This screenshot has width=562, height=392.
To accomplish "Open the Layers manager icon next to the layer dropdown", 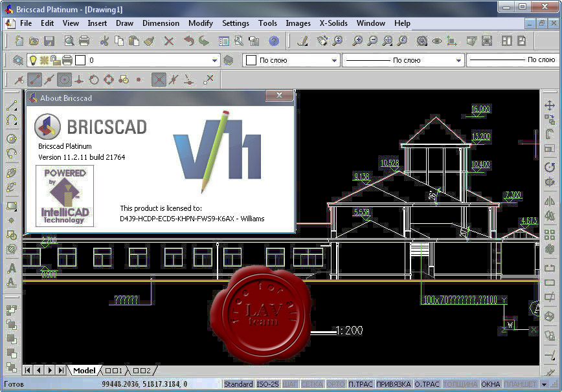I will 18,60.
